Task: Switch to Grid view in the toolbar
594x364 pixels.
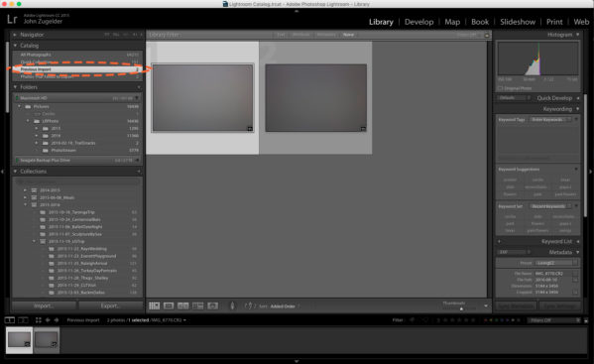Action: click(154, 306)
